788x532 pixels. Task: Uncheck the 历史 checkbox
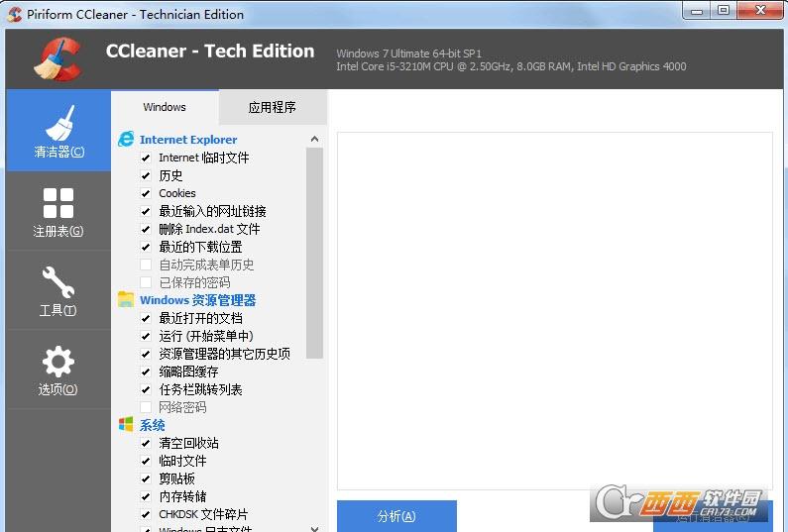(x=146, y=175)
